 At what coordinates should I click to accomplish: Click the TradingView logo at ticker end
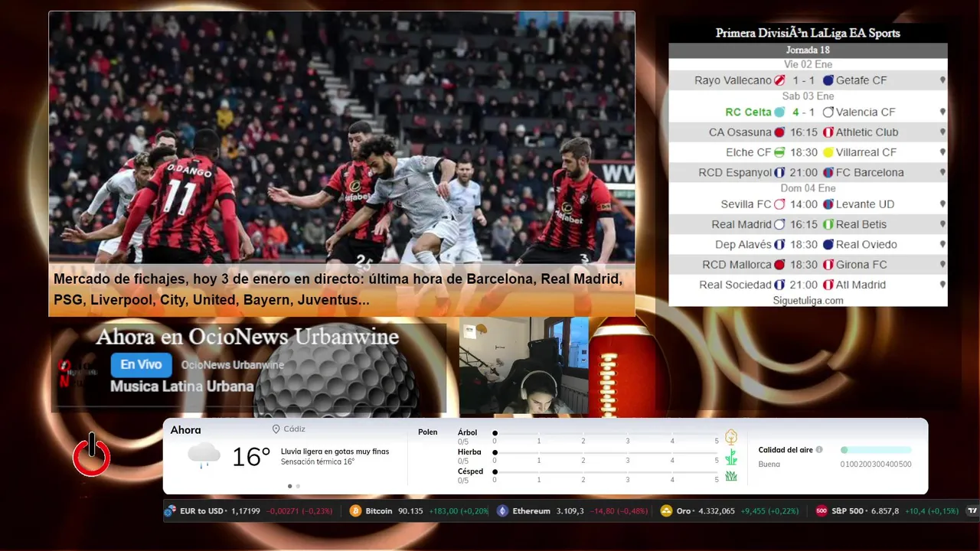pyautogui.click(x=972, y=510)
